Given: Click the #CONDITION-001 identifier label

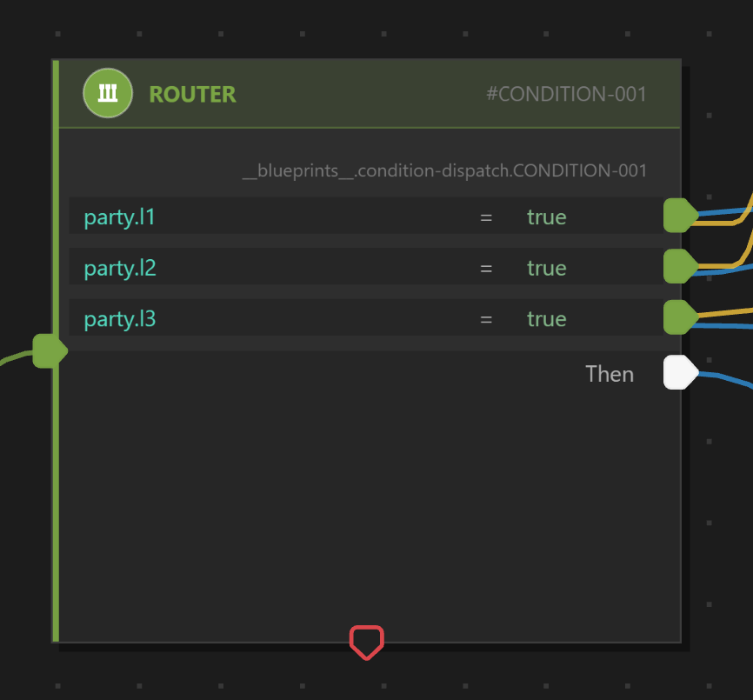Looking at the screenshot, I should [567, 94].
